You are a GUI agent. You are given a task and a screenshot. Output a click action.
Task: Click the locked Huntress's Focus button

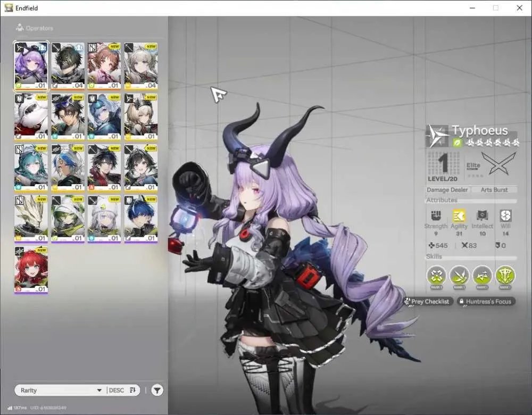pos(486,301)
